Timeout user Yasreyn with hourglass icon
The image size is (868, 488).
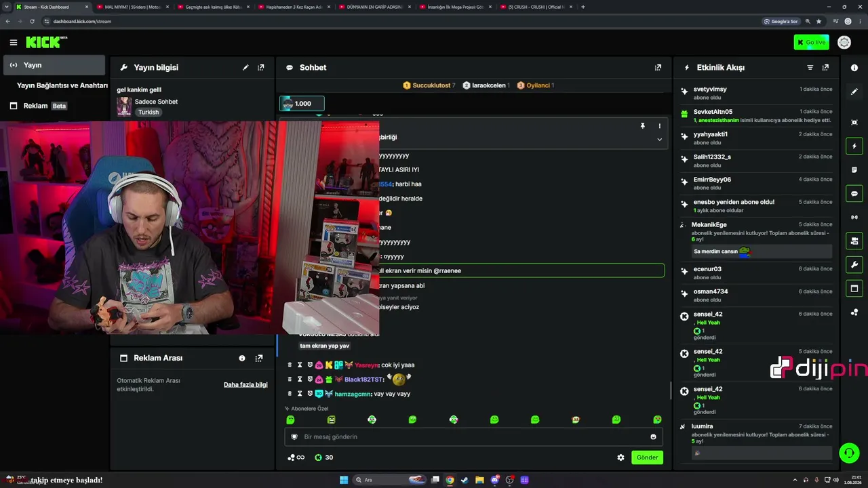click(x=300, y=365)
